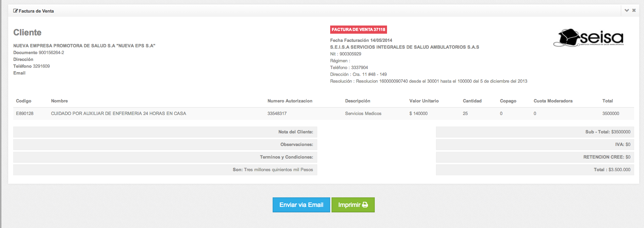Screen dimensions: 644x228
Task: Click the Sub - Total amount row
Action: (x=535, y=132)
